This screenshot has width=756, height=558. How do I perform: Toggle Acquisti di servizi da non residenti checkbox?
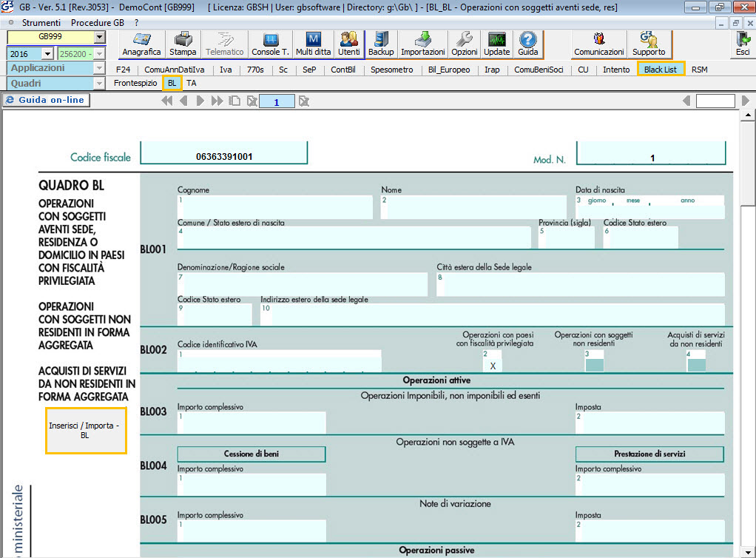pos(696,365)
